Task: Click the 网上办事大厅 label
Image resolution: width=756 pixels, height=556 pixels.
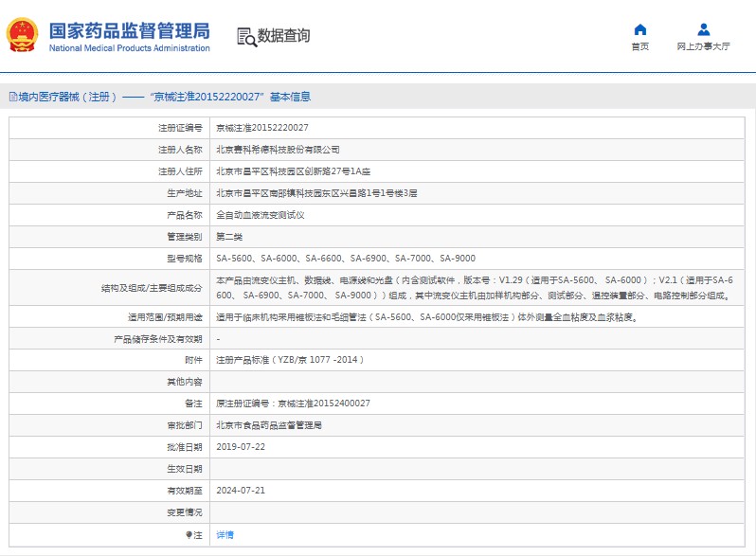Action: [x=704, y=46]
